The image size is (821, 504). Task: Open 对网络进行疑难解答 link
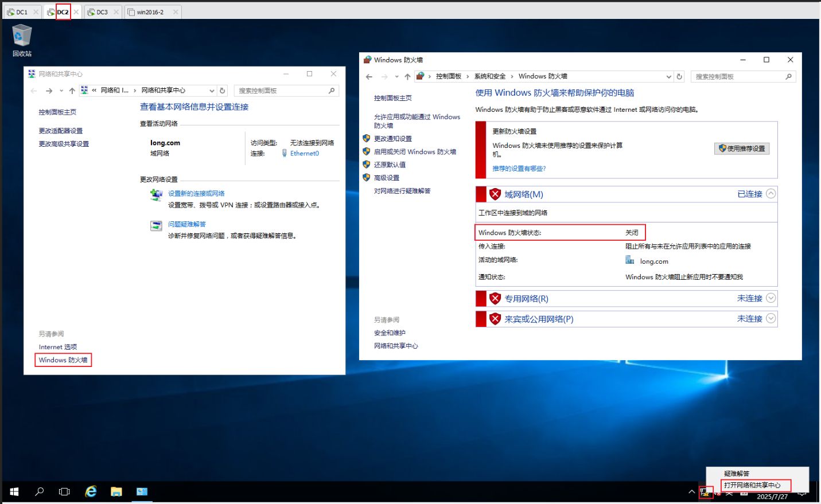pyautogui.click(x=402, y=191)
